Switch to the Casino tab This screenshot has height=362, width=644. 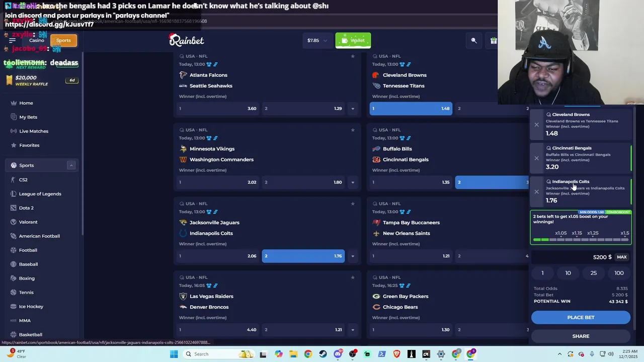pyautogui.click(x=36, y=40)
